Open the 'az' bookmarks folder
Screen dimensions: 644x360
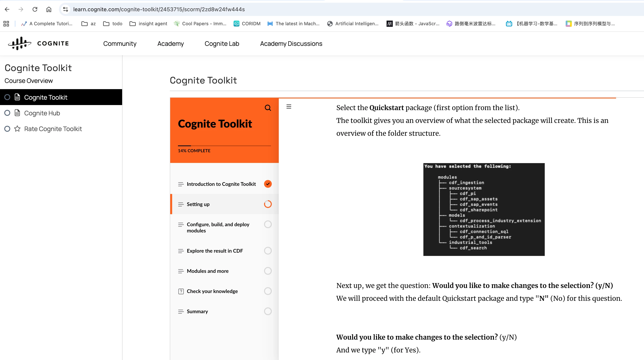click(x=89, y=23)
